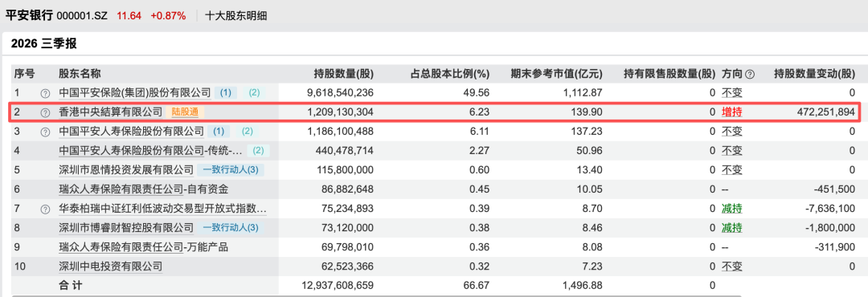Click the question icon next to 方向 header
The image size is (868, 297).
click(750, 74)
